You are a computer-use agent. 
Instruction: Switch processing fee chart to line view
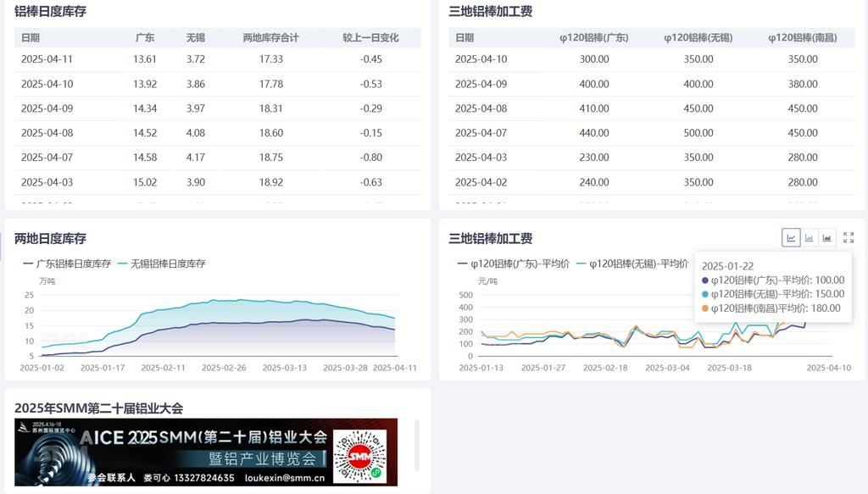(791, 238)
